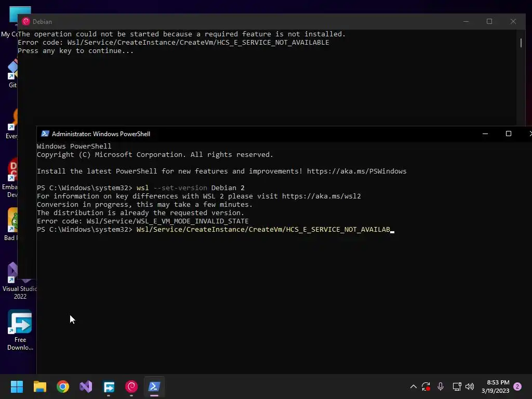
Task: Maximize the Debian window
Action: click(x=489, y=21)
